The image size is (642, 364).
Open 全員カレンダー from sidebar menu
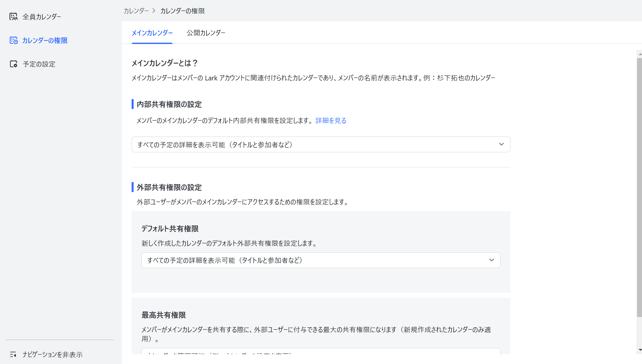tap(42, 17)
